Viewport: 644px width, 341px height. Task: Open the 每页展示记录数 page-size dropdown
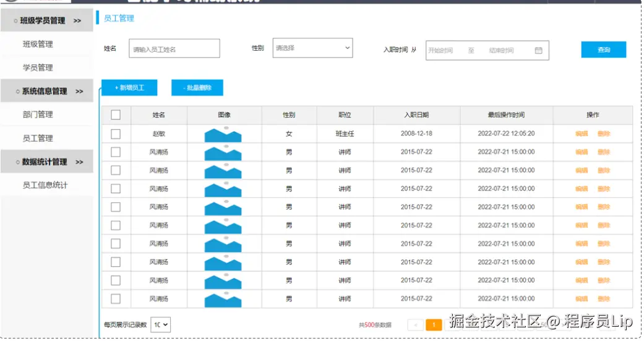161,324
